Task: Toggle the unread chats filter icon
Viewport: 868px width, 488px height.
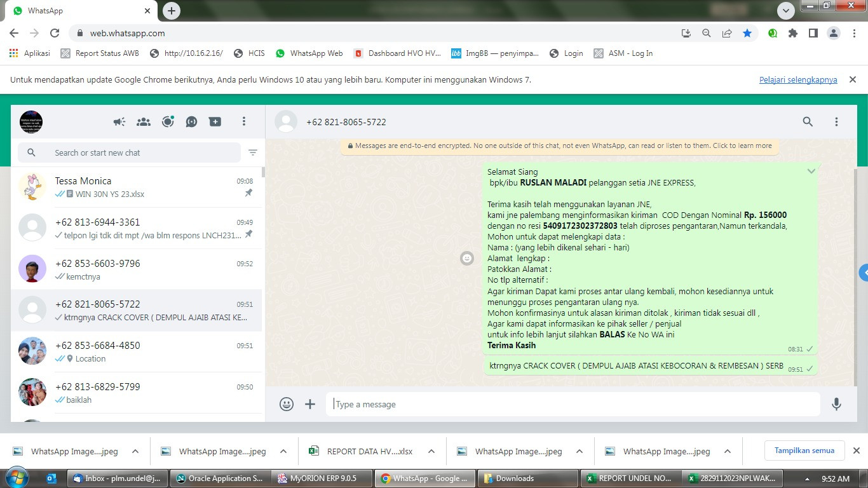Action: pyautogui.click(x=253, y=152)
